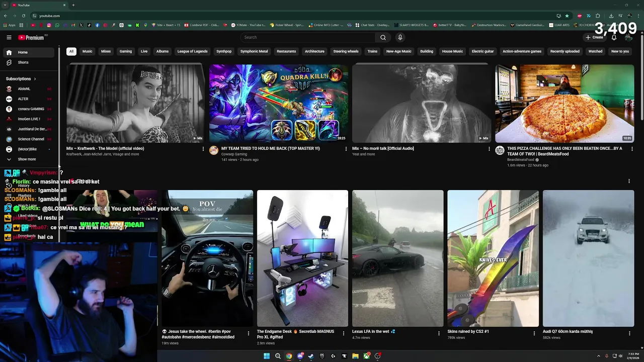Open options for Lexus LFA short
The height and width of the screenshot is (362, 644).
pos(439,333)
